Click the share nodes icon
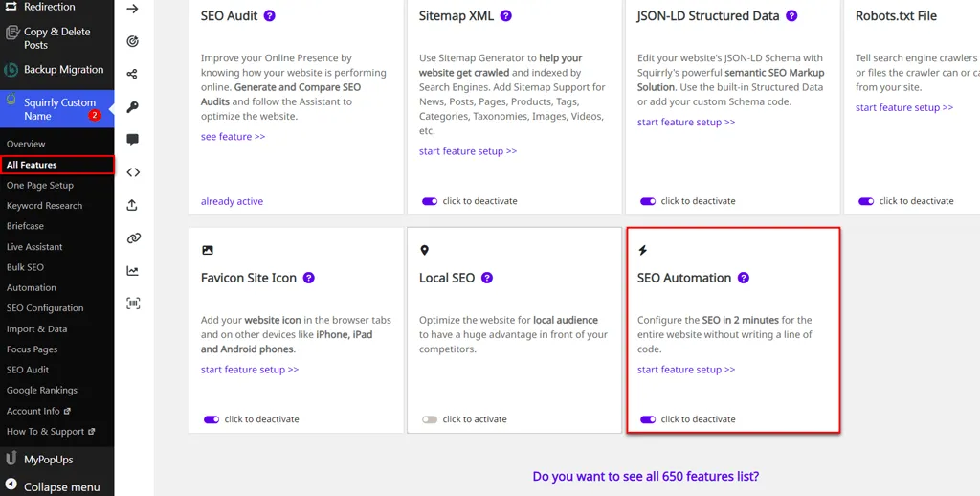The width and height of the screenshot is (980, 496). tap(132, 74)
